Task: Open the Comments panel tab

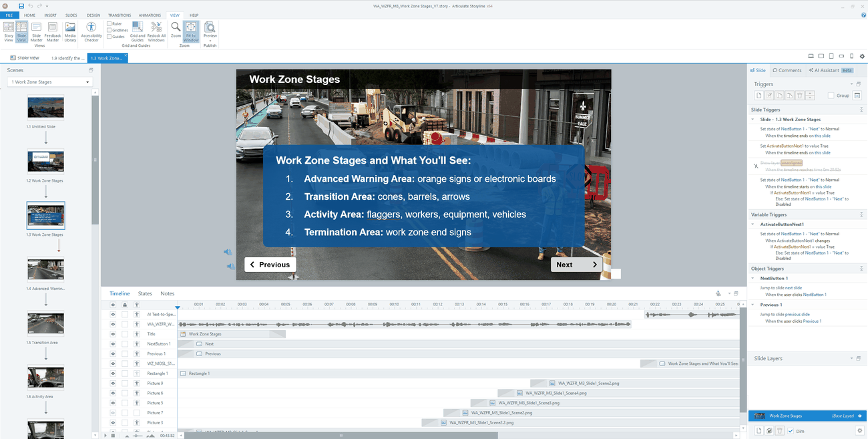Action: [x=787, y=70]
